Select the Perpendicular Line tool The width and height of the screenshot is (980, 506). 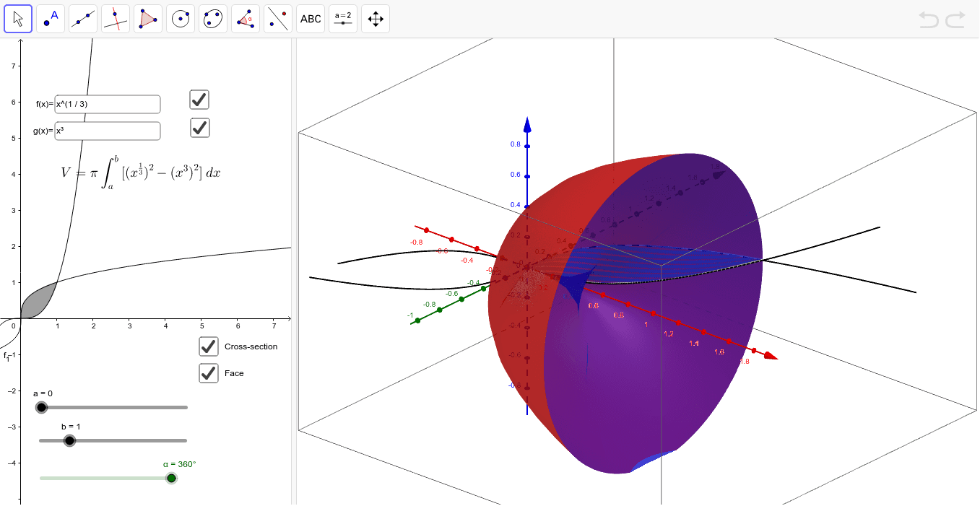[115, 18]
